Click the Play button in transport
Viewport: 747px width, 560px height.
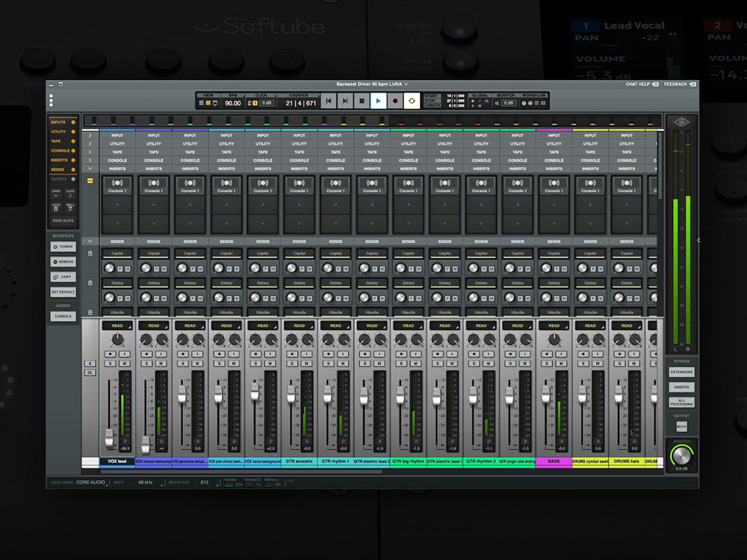379,101
